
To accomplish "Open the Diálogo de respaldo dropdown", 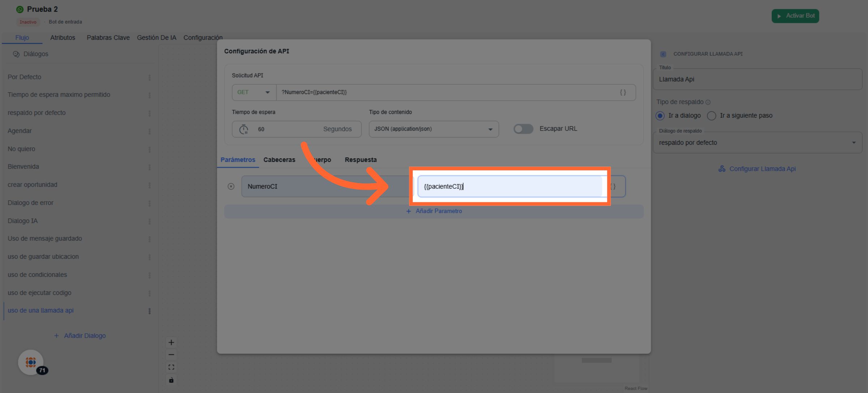I will tap(757, 143).
